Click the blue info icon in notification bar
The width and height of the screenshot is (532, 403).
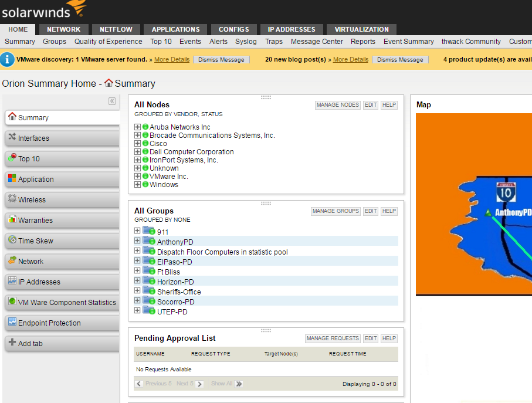pyautogui.click(x=7, y=59)
